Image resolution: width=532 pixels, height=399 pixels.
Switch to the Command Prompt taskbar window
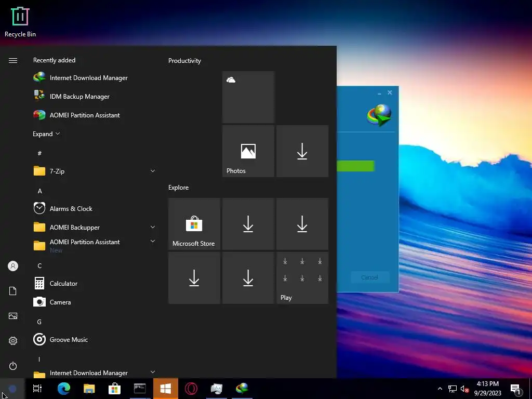(140, 389)
